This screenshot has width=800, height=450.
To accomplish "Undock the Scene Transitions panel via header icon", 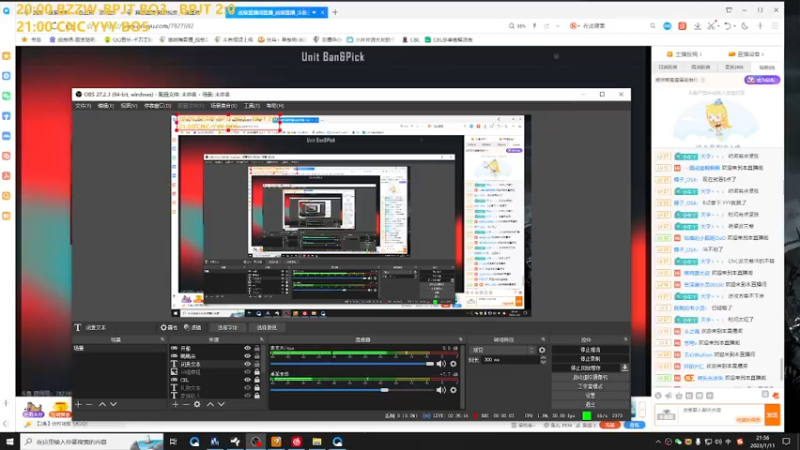I will [x=543, y=339].
